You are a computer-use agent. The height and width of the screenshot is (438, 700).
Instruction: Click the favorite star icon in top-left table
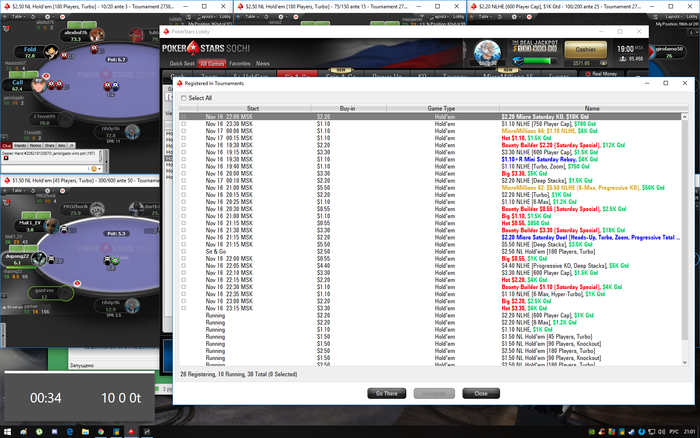click(5, 17)
